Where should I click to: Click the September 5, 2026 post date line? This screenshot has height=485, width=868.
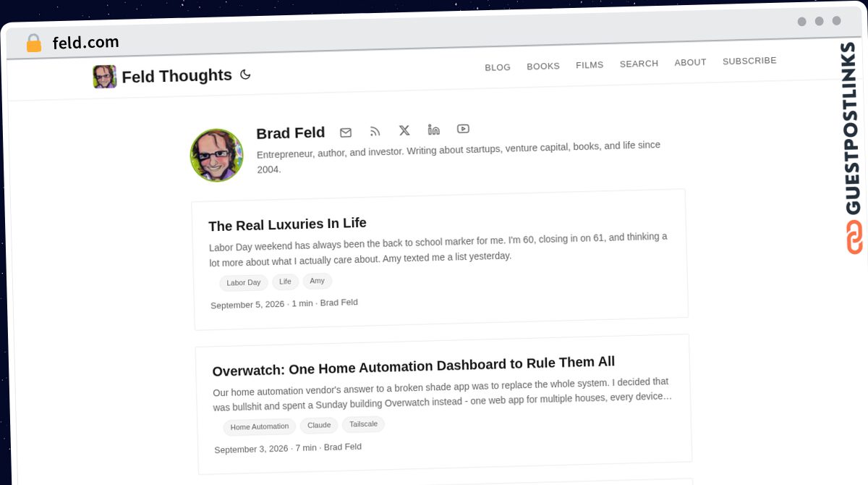[x=284, y=304]
